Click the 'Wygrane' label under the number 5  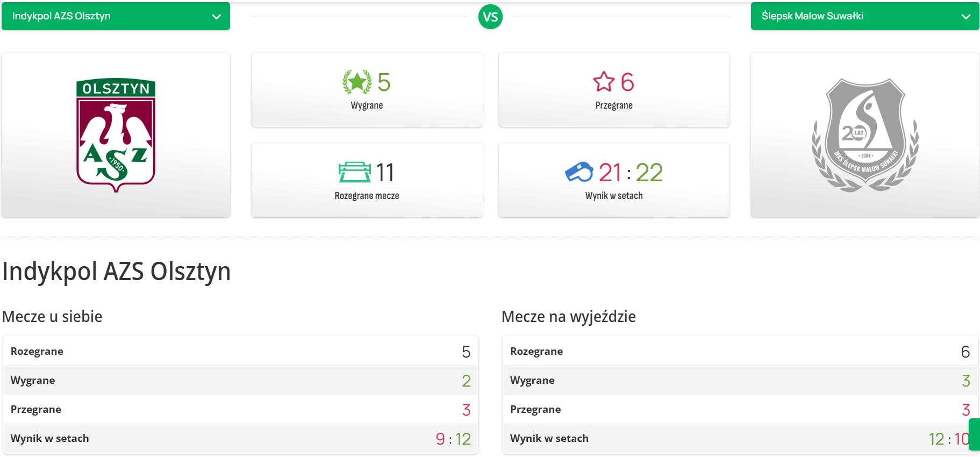pos(367,105)
